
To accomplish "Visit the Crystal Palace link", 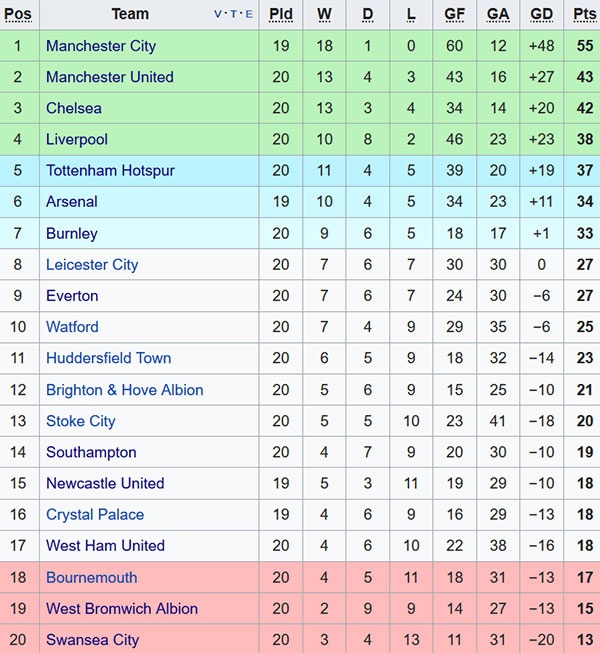I will pyautogui.click(x=95, y=515).
